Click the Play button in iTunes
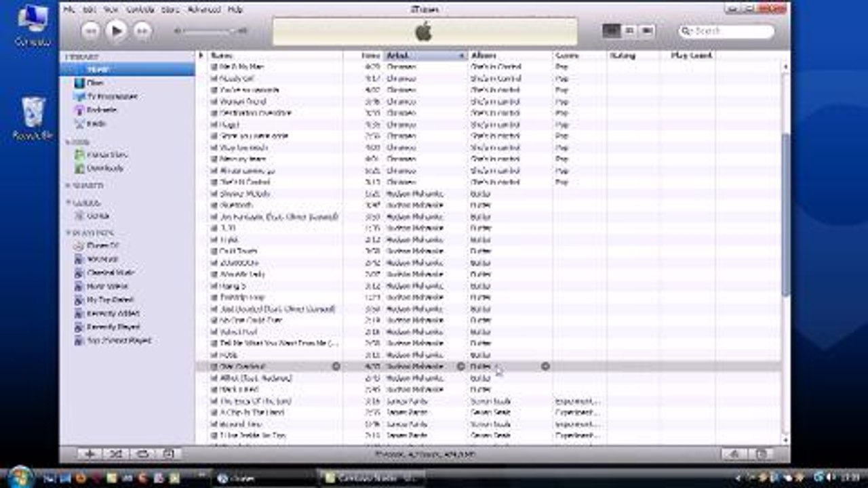This screenshot has width=868, height=488. pos(117,30)
